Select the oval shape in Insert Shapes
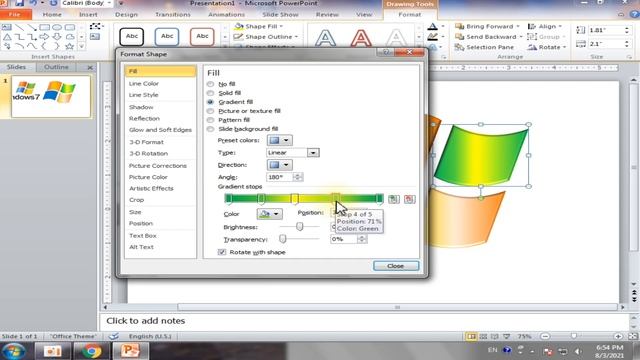The width and height of the screenshot is (640, 360). pos(57,27)
